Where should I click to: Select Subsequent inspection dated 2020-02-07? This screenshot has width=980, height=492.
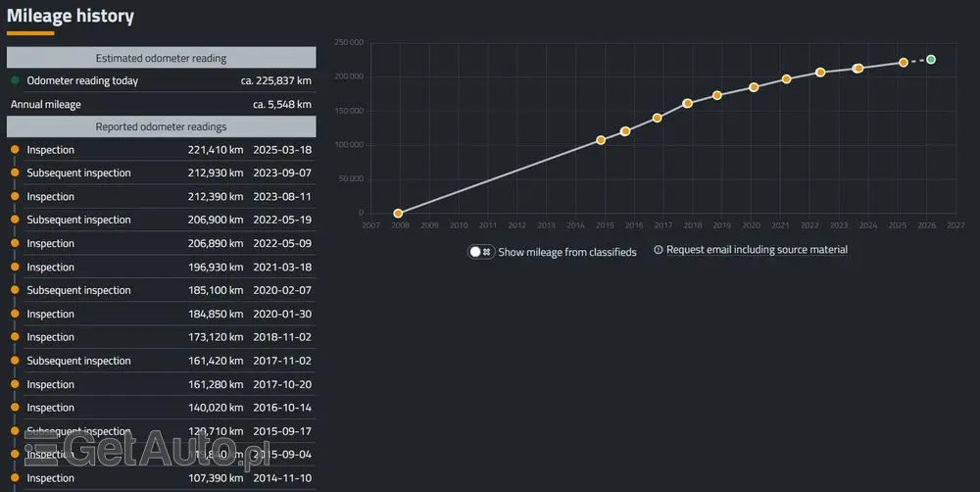coord(161,291)
